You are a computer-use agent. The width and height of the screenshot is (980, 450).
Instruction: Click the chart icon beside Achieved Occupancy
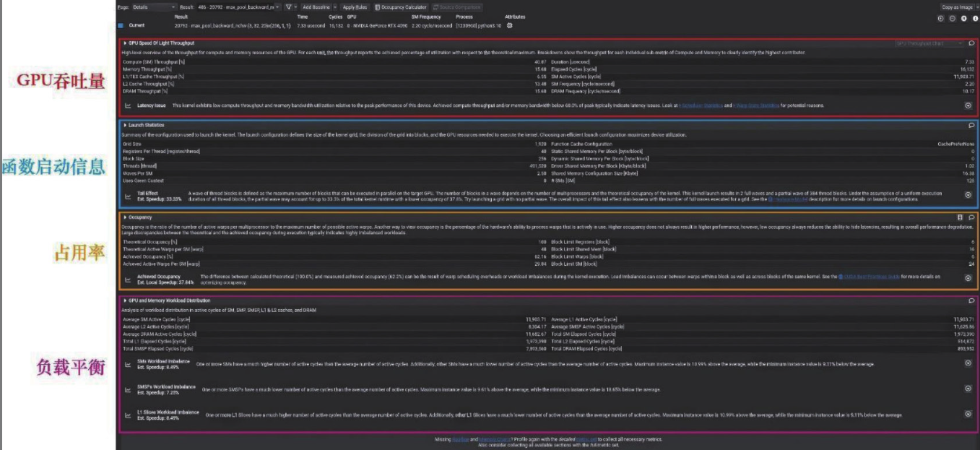click(x=128, y=279)
